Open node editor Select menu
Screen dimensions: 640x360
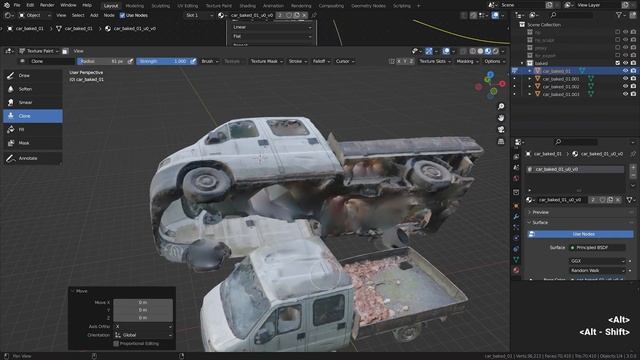[78, 16]
